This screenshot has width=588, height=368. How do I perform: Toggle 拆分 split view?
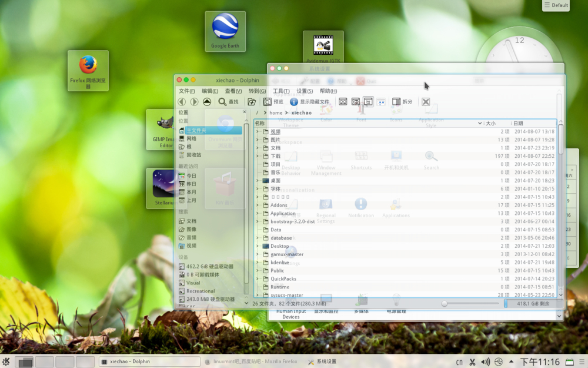(x=402, y=102)
